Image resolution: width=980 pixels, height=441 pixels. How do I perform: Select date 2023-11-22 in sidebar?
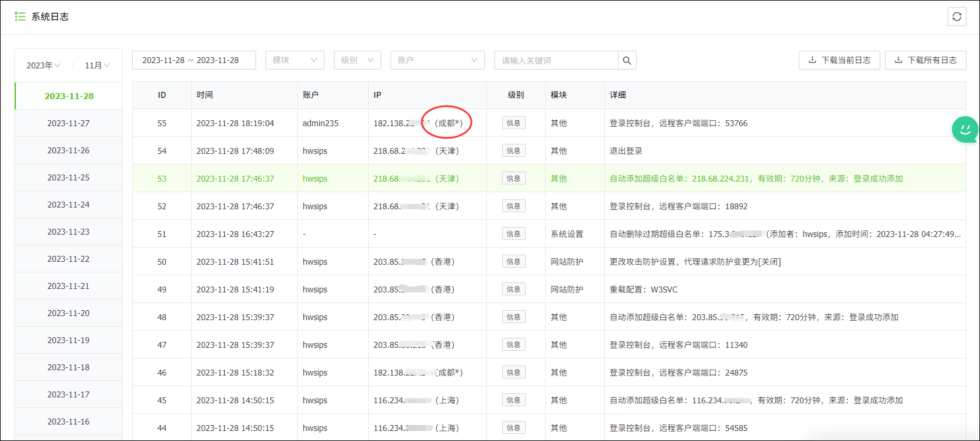point(68,259)
